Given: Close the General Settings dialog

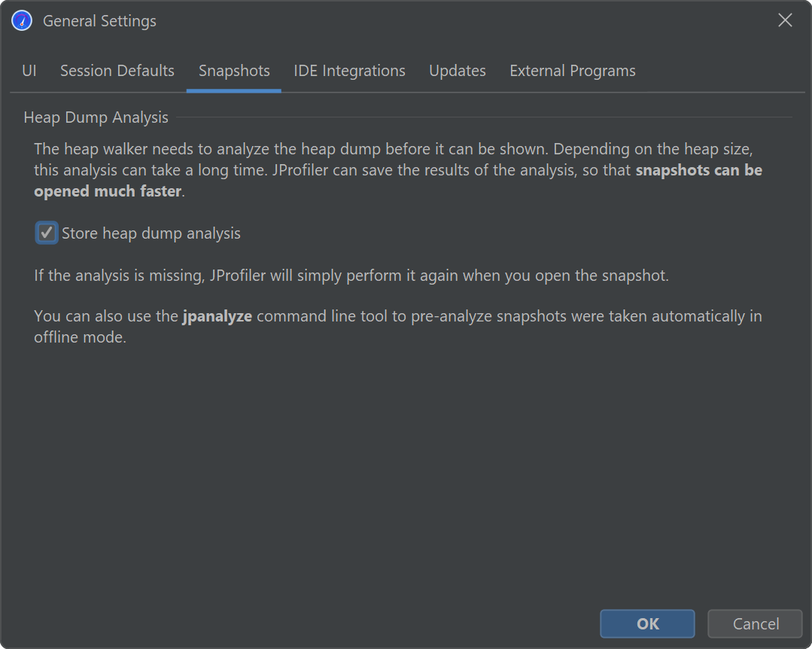Looking at the screenshot, I should [x=785, y=21].
